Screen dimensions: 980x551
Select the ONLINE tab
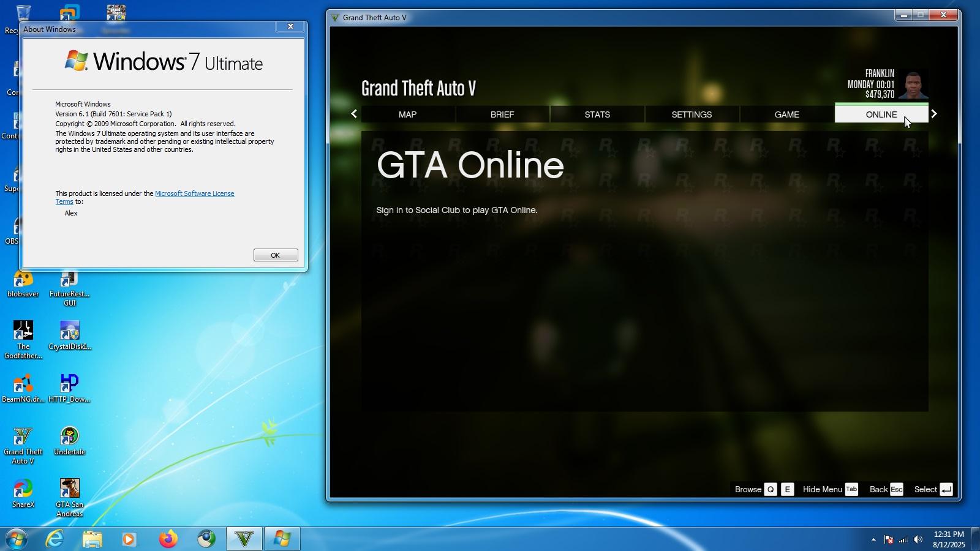click(881, 114)
